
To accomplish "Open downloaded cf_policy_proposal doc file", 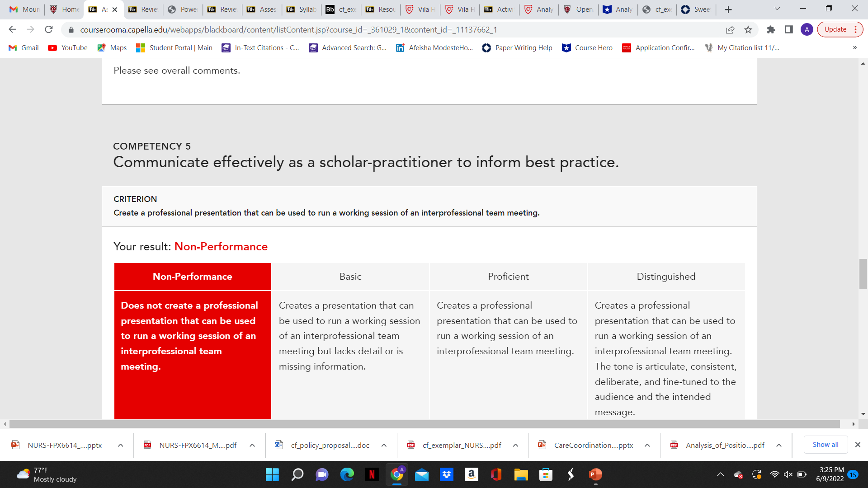I will pyautogui.click(x=323, y=446).
